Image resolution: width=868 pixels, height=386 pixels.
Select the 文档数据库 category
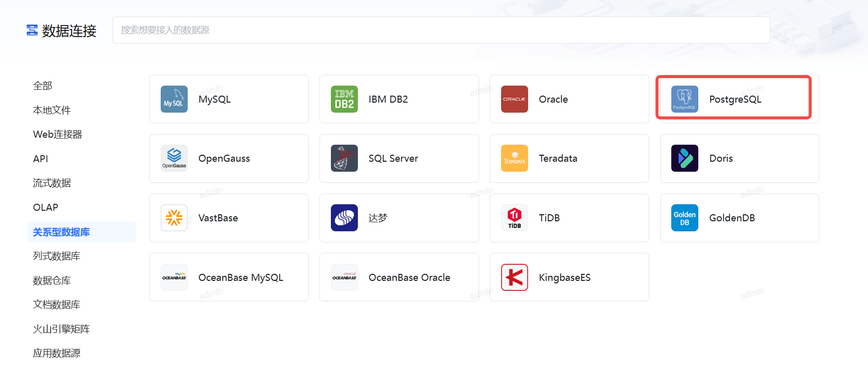coord(57,304)
